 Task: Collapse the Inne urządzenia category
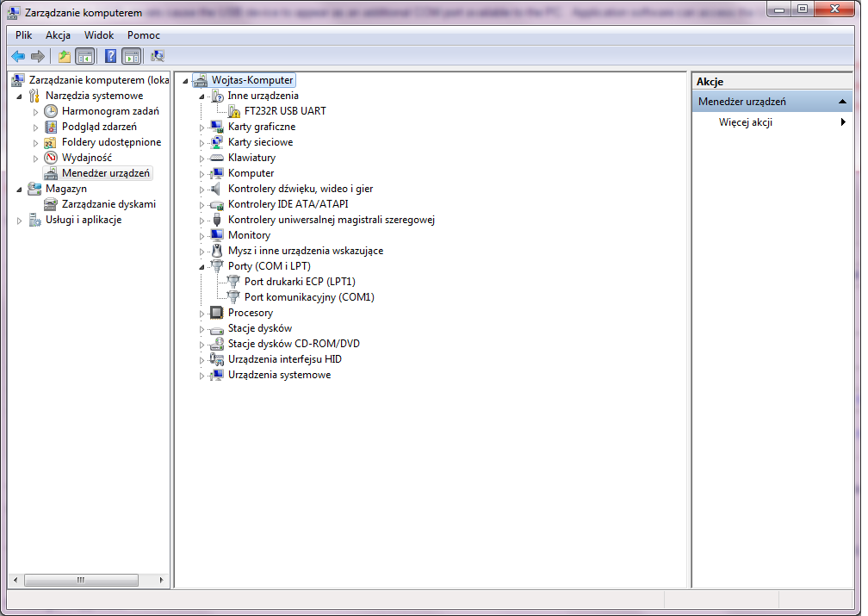coord(202,96)
